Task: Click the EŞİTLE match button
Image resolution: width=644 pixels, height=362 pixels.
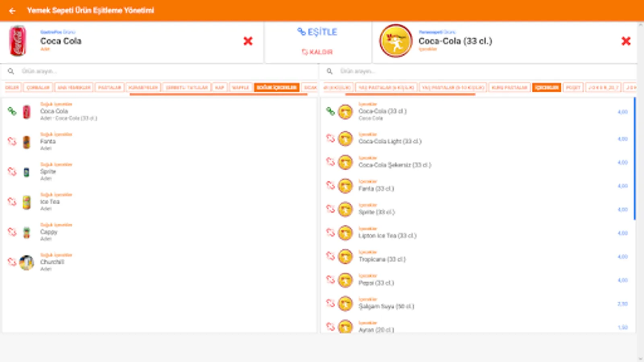Action: click(317, 32)
